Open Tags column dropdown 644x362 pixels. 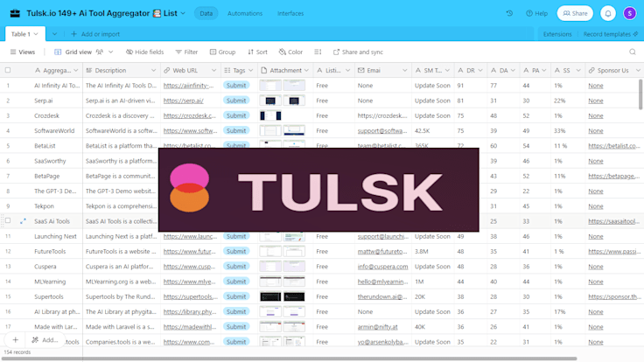[251, 71]
